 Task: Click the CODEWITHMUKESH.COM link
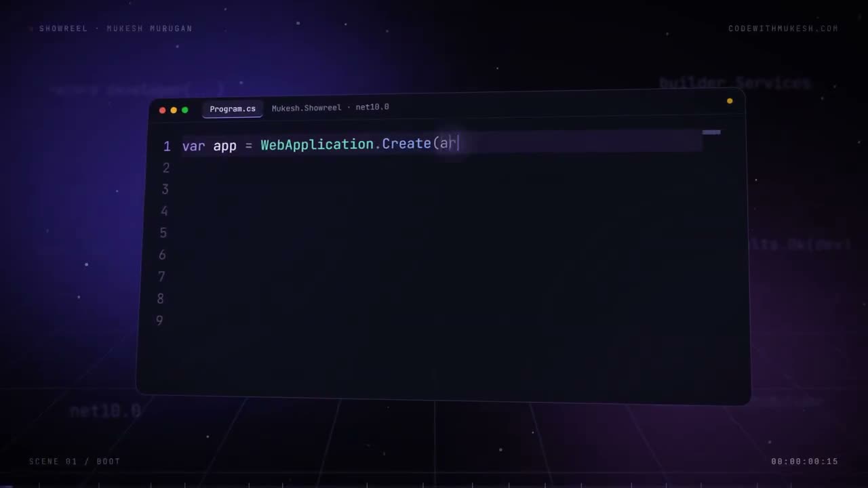(783, 28)
